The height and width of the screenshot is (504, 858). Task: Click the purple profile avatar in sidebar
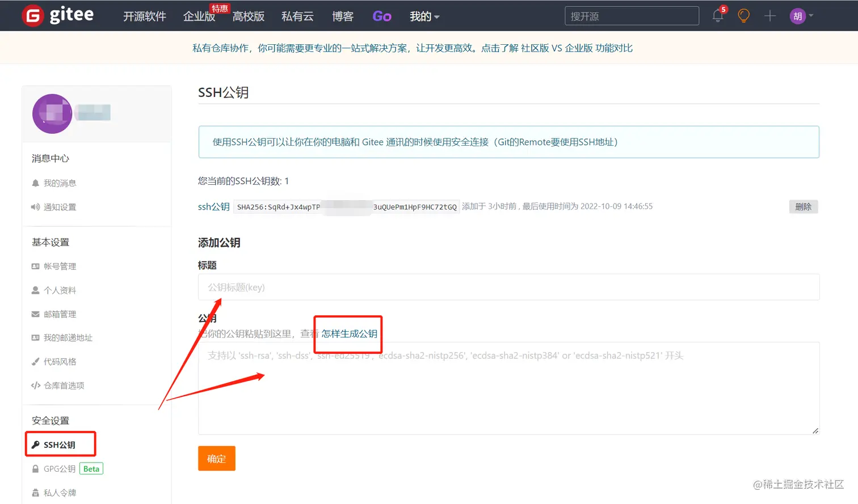point(52,113)
